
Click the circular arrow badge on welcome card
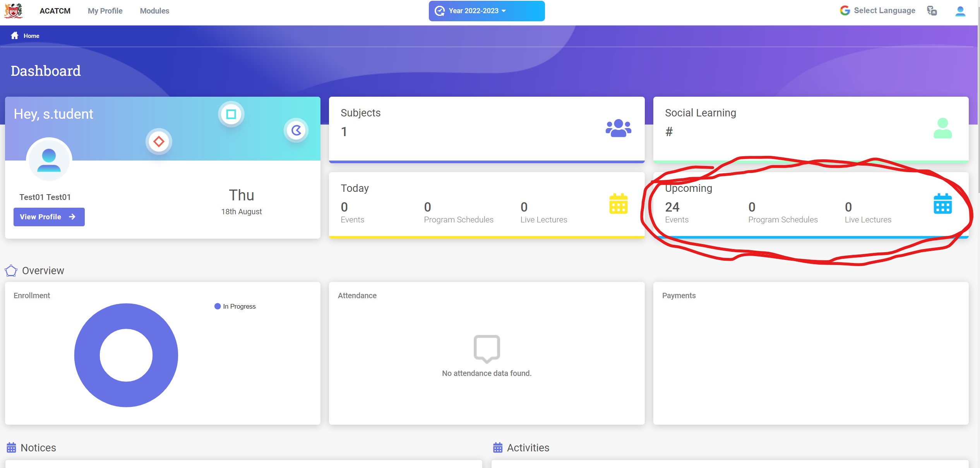[296, 130]
